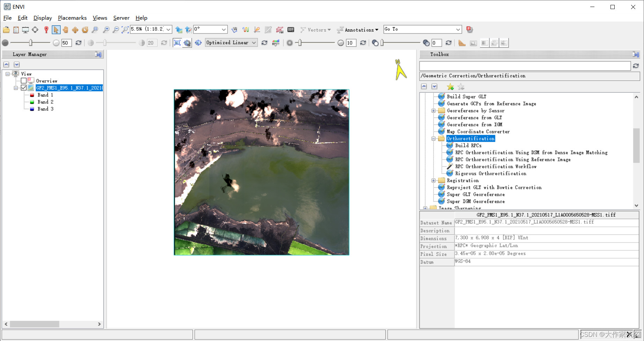This screenshot has width=644, height=341.
Task: Open Map Coordinate Converter tool
Action: click(478, 132)
